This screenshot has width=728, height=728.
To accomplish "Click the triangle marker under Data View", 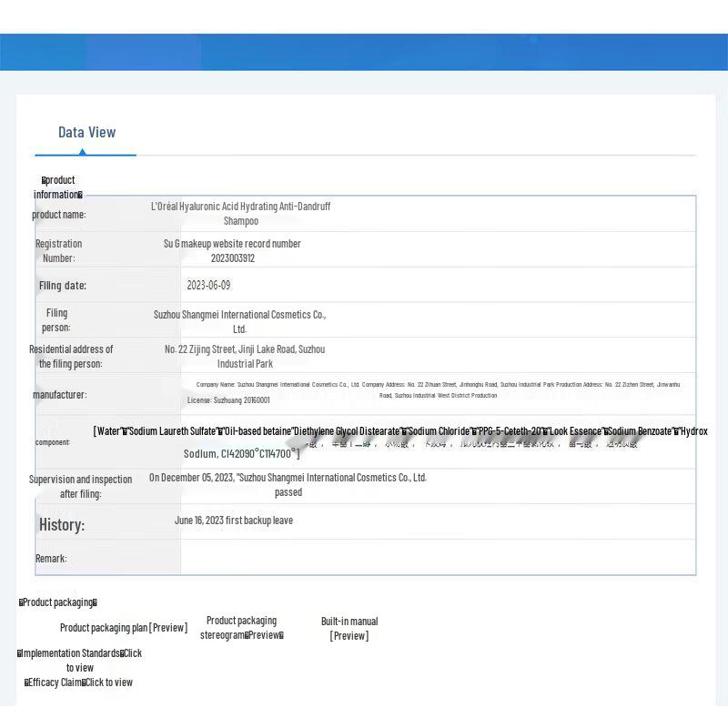I will (x=82, y=152).
